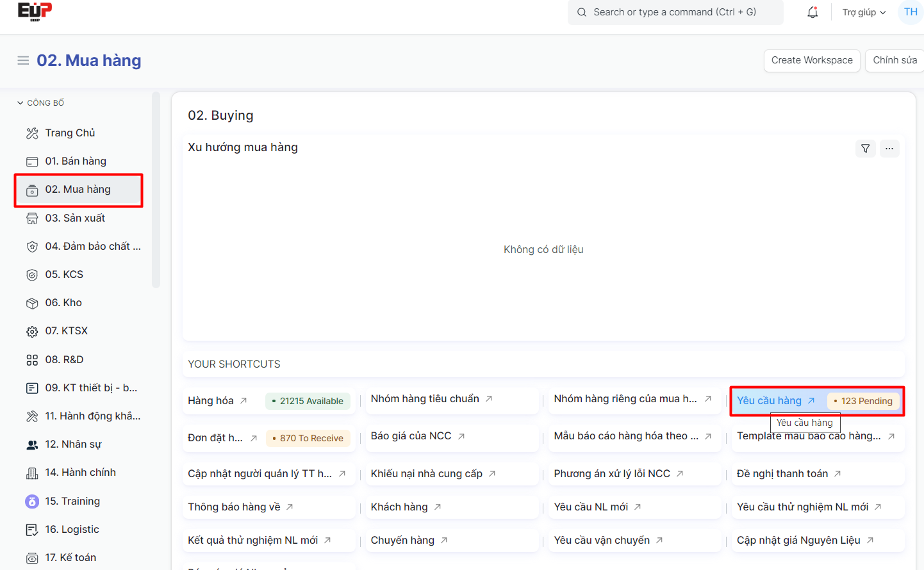The height and width of the screenshot is (570, 924).
Task: Open the three-dots chart options menu
Action: pyautogui.click(x=889, y=149)
